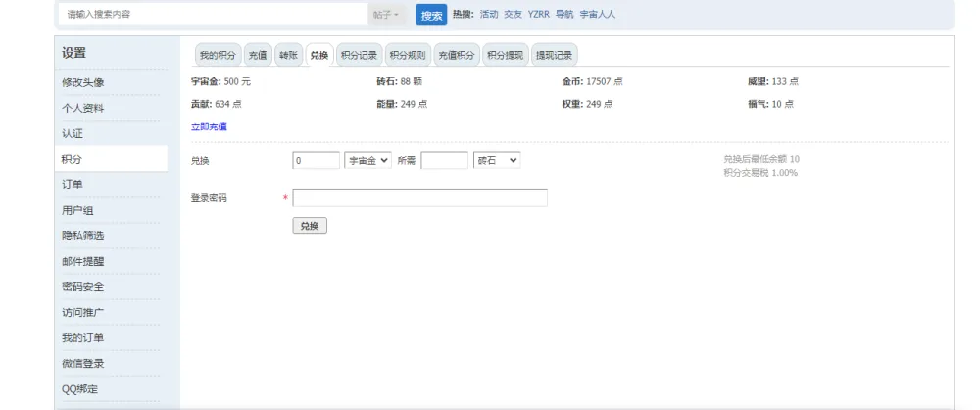
Task: Open 密码安全 settings page
Action: [83, 286]
